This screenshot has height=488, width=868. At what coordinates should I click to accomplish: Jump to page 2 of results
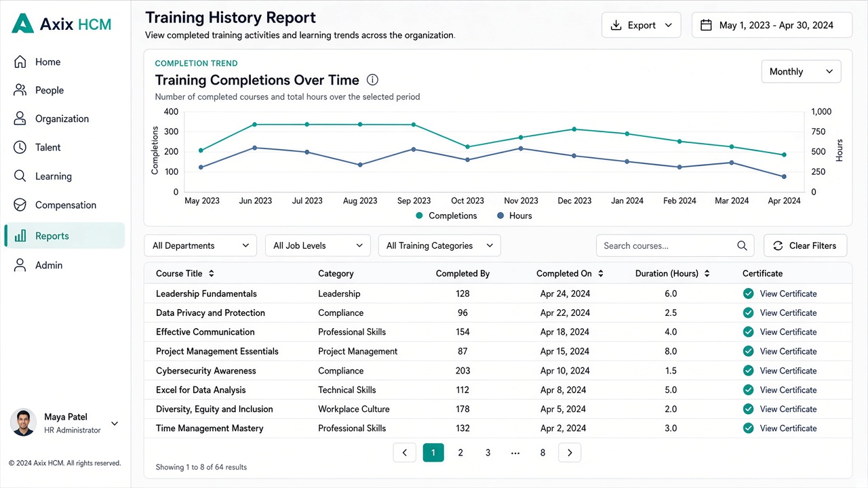[460, 453]
